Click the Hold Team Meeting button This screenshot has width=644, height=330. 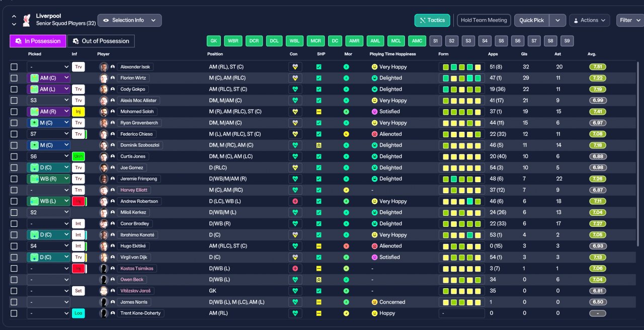(x=484, y=20)
